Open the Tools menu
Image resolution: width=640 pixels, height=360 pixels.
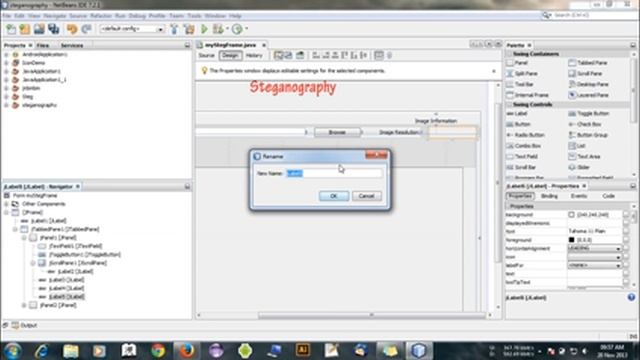(x=194, y=16)
